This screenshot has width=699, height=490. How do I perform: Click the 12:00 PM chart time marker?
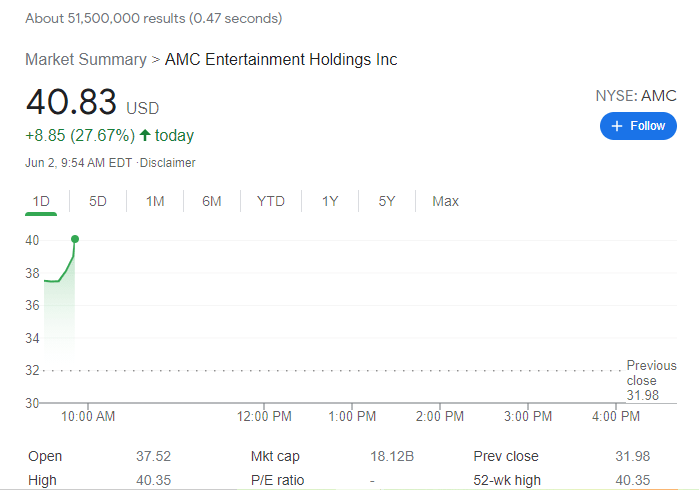click(266, 416)
